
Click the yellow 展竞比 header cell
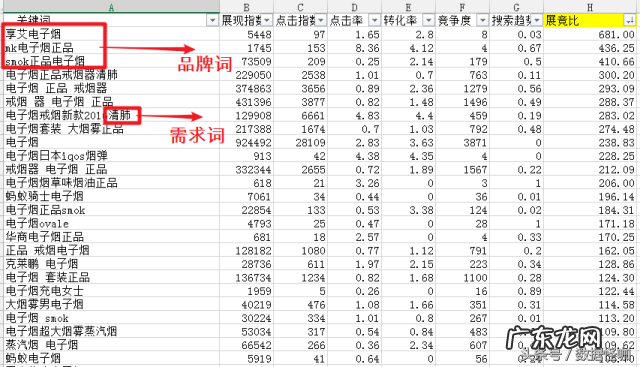590,20
